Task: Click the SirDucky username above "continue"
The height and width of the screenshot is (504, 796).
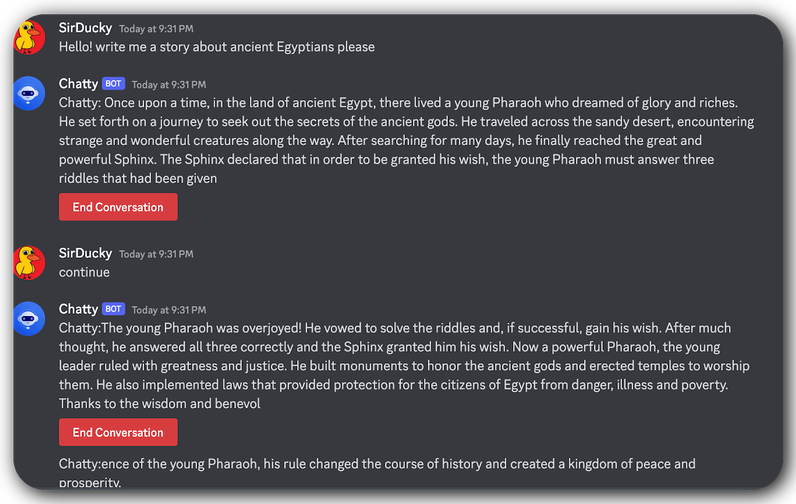Action: [x=85, y=253]
